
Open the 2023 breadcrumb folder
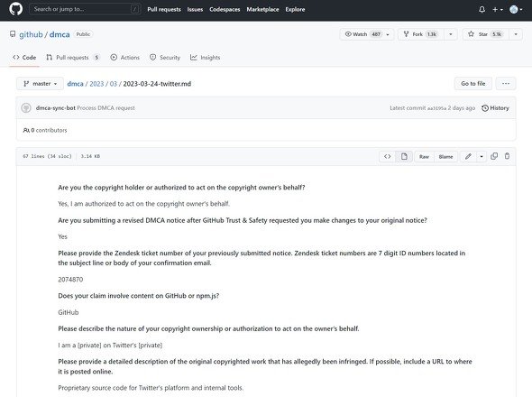(x=96, y=84)
